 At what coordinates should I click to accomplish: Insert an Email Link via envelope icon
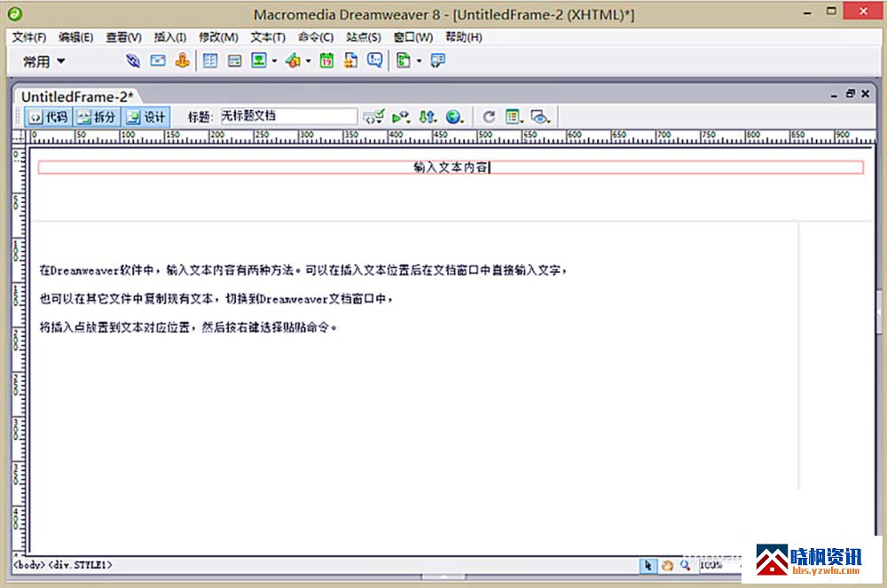pos(158,60)
